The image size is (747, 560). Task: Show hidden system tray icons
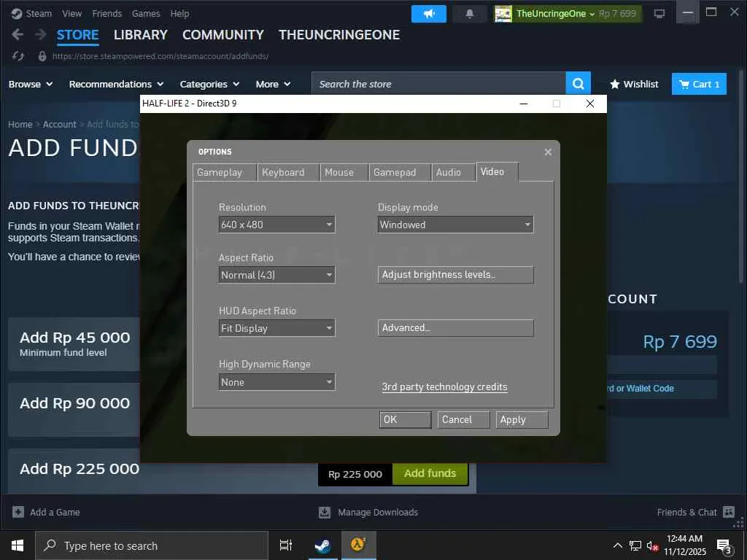(x=617, y=545)
